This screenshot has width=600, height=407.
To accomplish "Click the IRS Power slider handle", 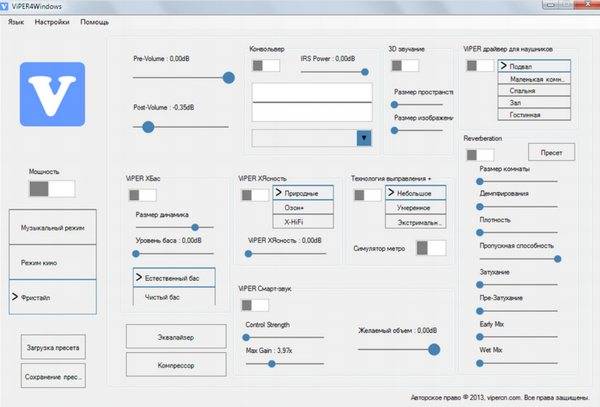I will (x=365, y=72).
